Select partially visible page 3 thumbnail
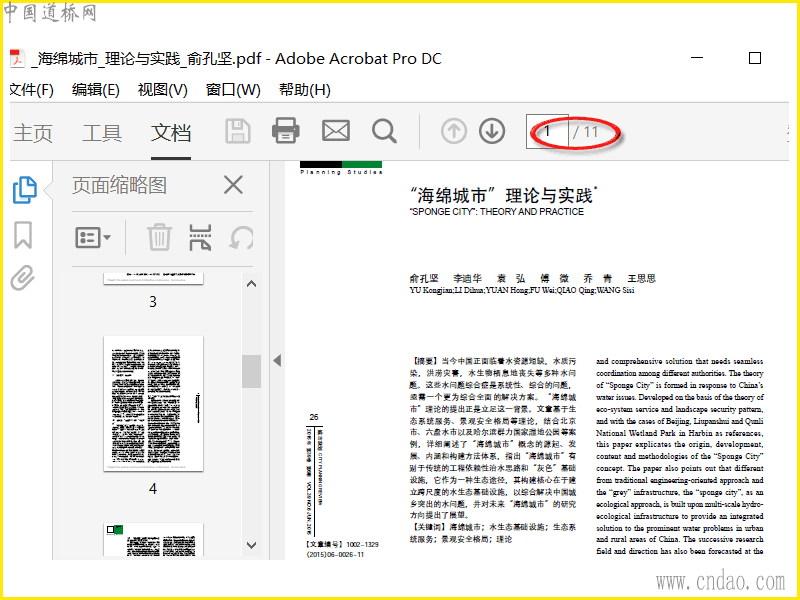 153,279
